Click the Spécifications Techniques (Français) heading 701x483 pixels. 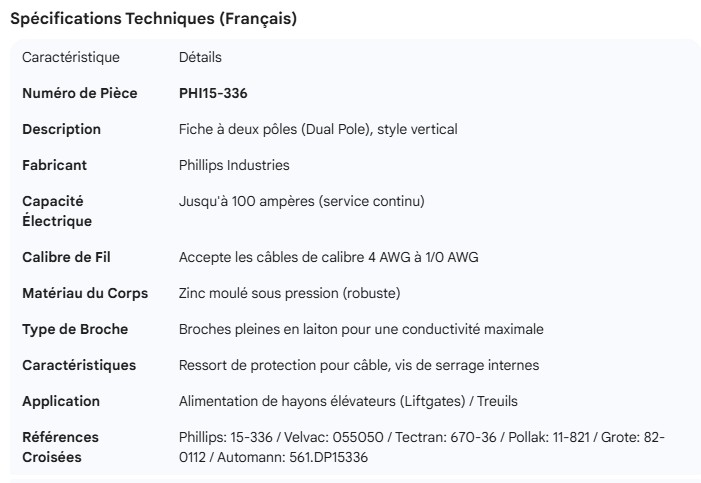pyautogui.click(x=153, y=19)
